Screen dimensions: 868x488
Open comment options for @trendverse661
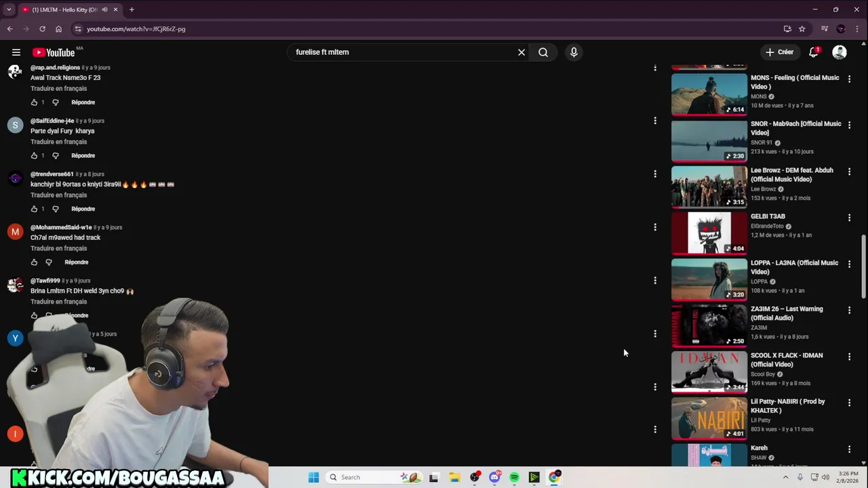[654, 174]
